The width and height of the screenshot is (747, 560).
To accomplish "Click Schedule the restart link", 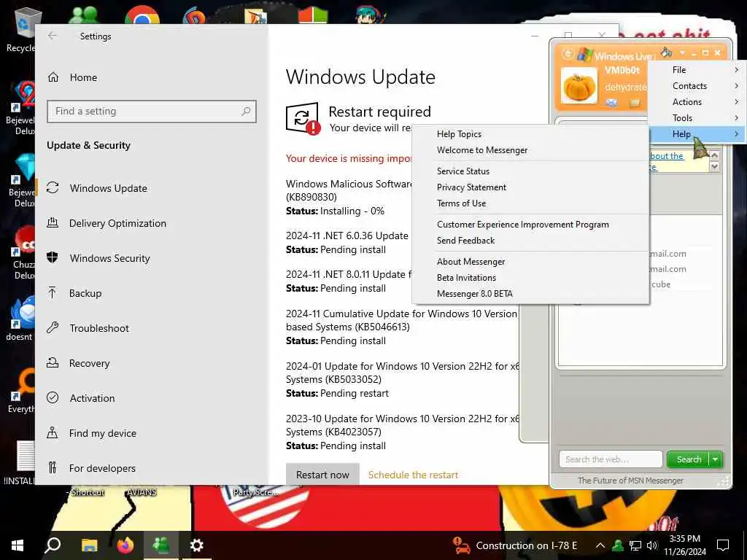I will tap(413, 475).
